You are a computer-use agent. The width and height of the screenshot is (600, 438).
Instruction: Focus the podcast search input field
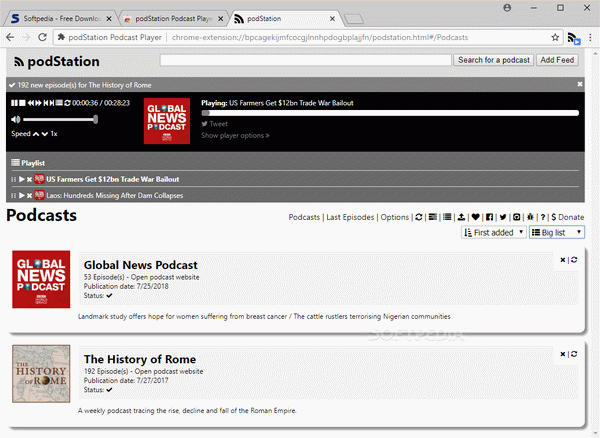[305, 60]
